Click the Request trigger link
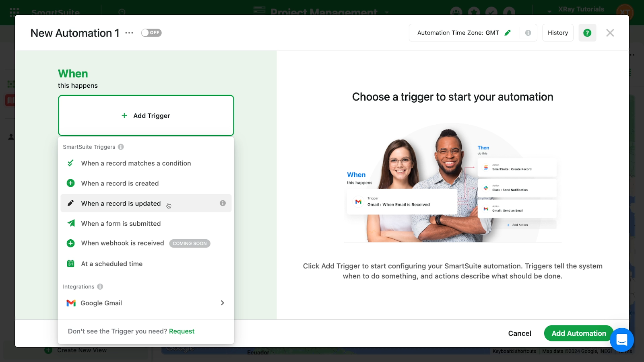Image resolution: width=644 pixels, height=362 pixels. coord(182,331)
